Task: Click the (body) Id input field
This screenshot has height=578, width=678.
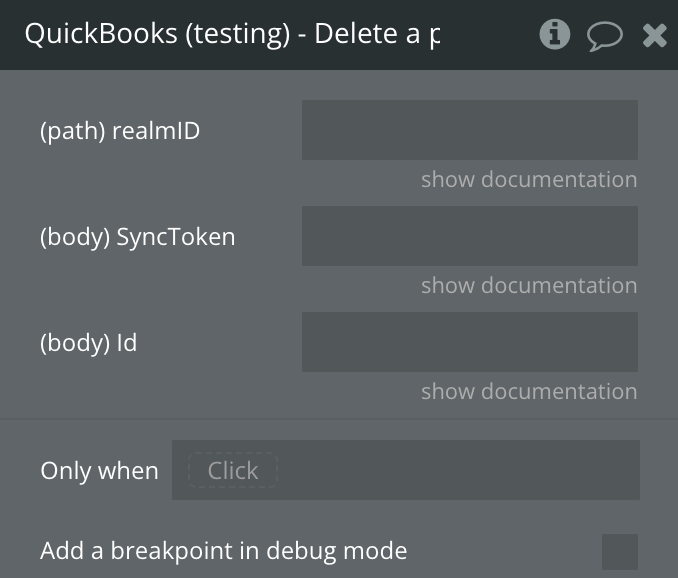Action: pos(470,342)
